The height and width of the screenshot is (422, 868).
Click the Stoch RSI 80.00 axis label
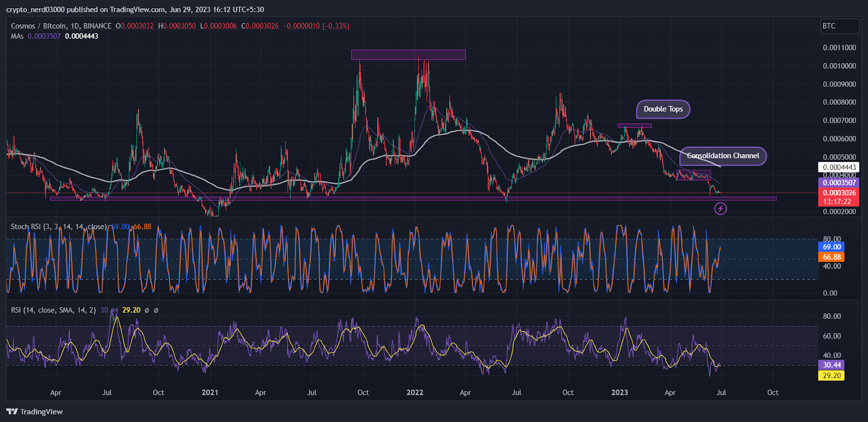832,239
